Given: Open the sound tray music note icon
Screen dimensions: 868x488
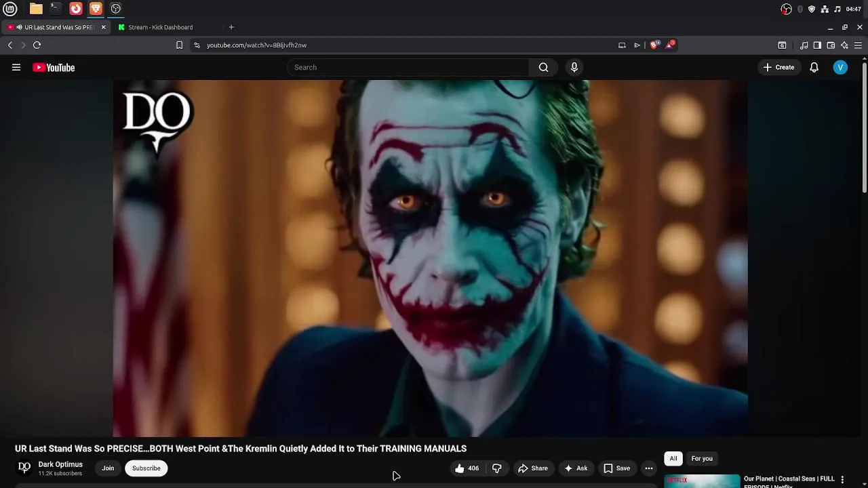Looking at the screenshot, I should (837, 9).
